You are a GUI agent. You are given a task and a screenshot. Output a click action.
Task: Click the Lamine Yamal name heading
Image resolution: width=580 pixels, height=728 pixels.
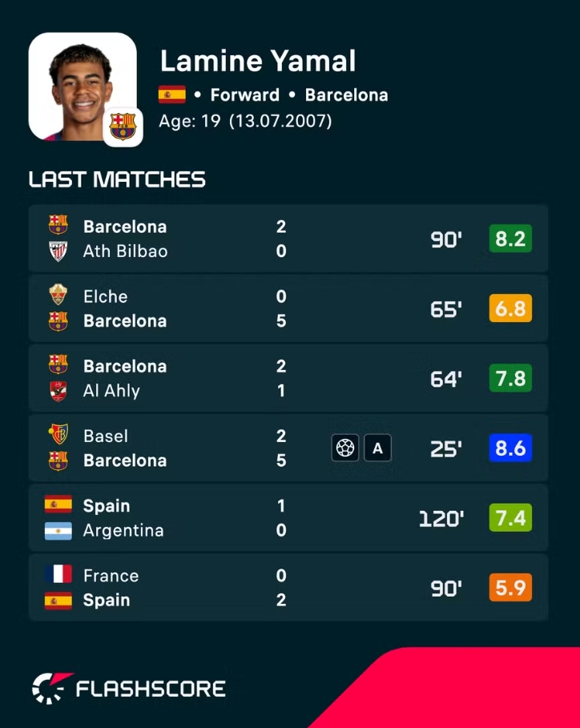point(258,62)
